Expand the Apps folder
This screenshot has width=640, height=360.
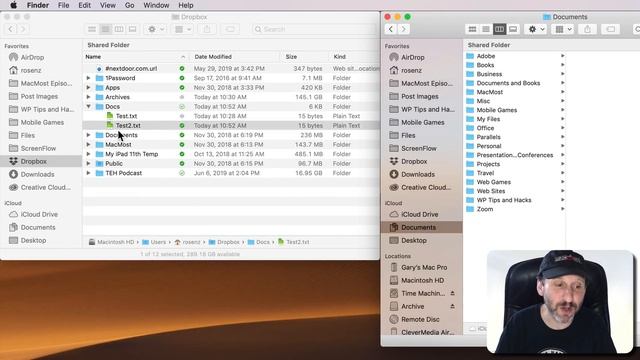88,87
